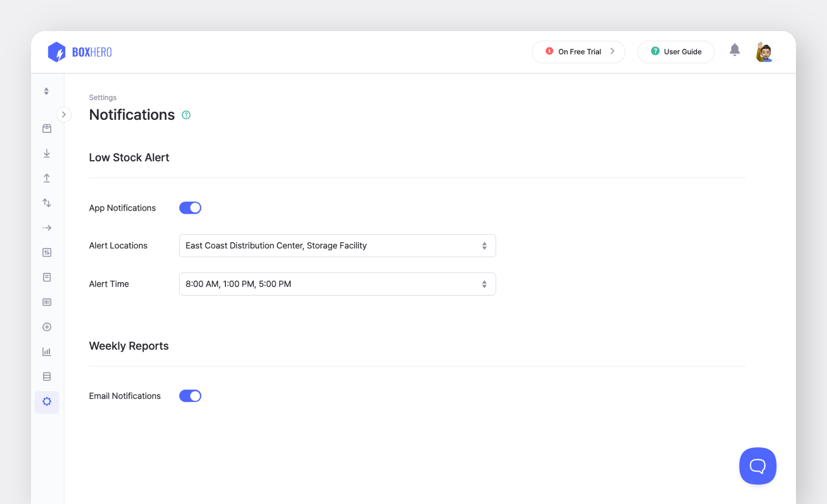Open the User Guide
827x504 pixels.
tap(676, 51)
